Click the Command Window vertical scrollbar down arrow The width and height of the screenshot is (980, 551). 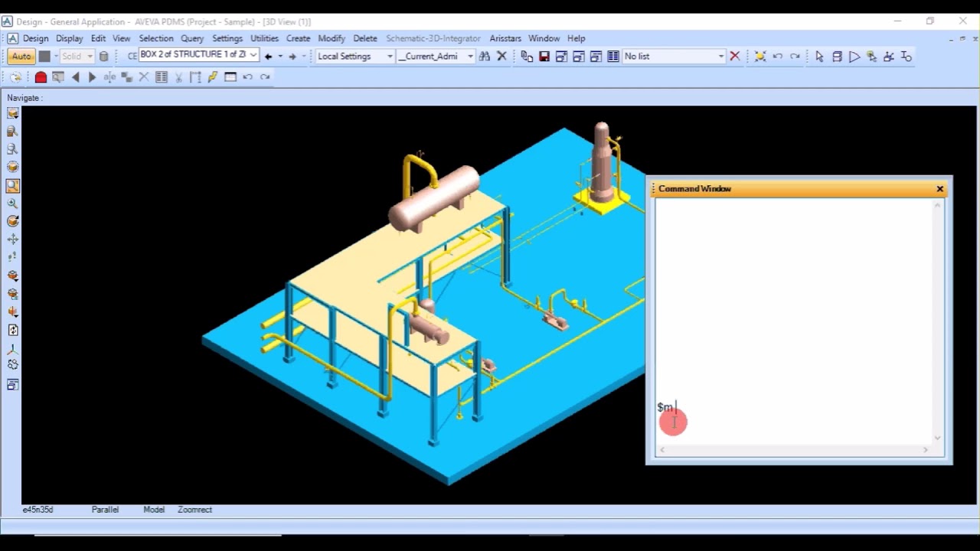point(938,439)
